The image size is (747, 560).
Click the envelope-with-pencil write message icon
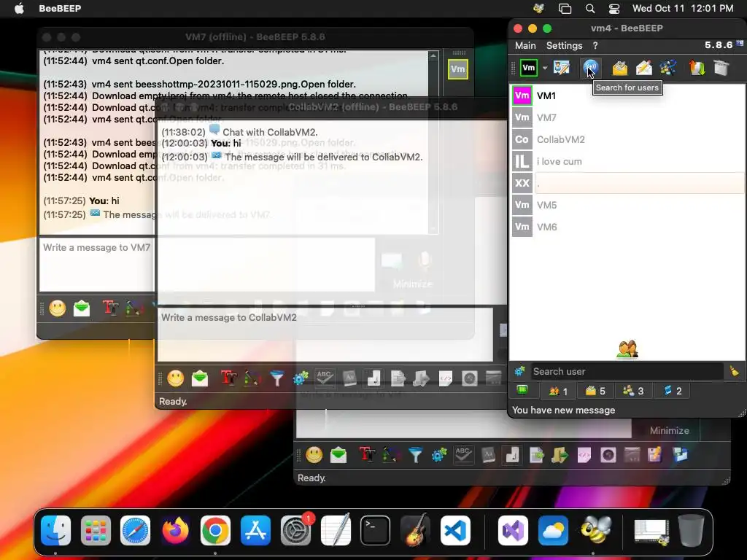[644, 68]
